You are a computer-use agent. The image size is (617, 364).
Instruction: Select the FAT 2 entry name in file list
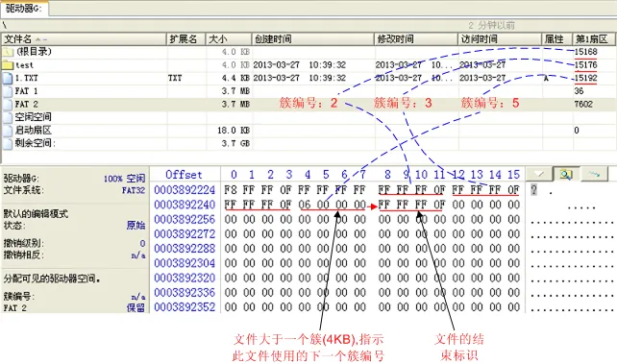tap(26, 104)
